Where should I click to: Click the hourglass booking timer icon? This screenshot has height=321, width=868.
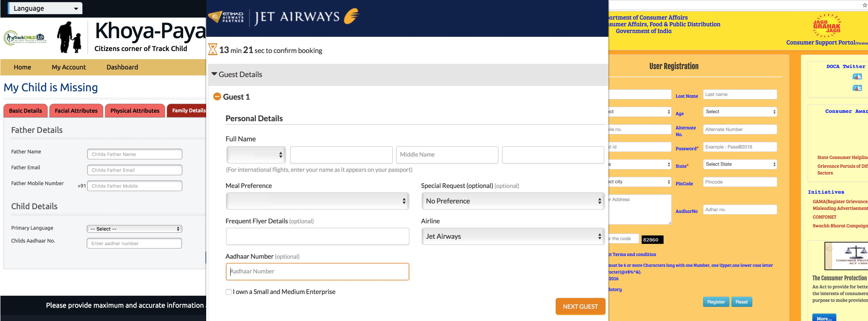(213, 49)
